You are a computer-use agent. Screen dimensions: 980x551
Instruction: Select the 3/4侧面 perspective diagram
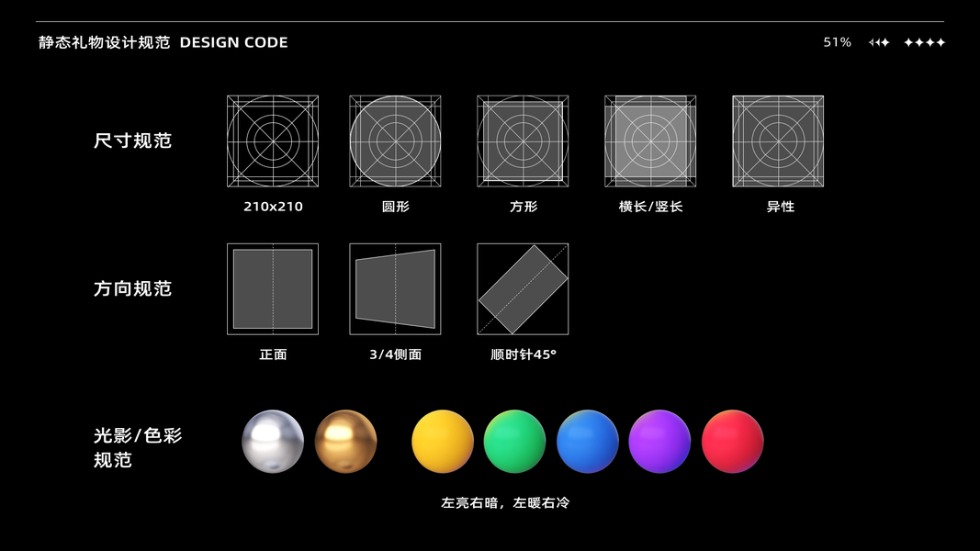click(395, 289)
